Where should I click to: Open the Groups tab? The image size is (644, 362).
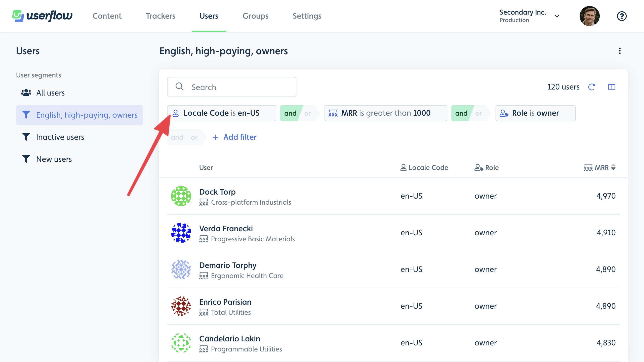[x=255, y=16]
